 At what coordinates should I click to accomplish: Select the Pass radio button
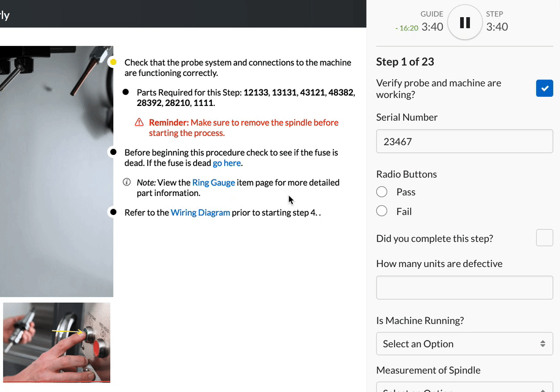[x=382, y=192]
